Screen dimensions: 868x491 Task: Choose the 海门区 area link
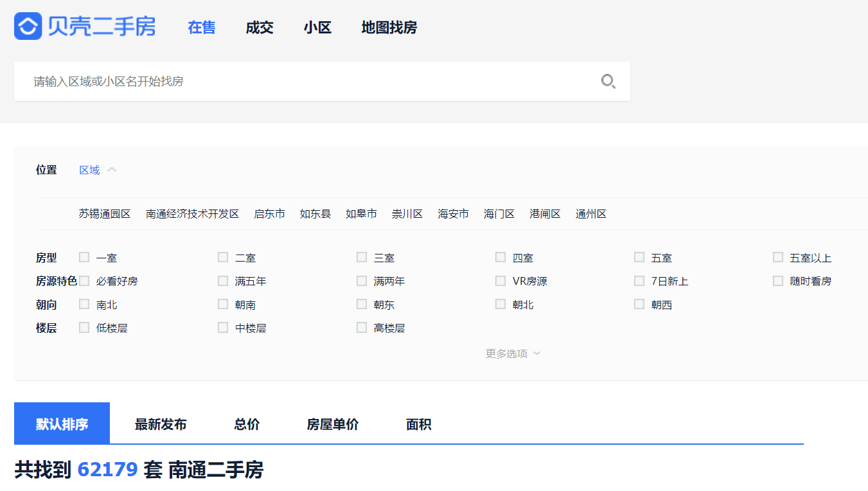499,213
